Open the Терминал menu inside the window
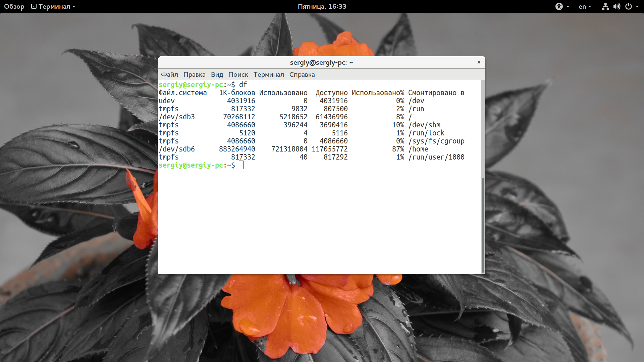Viewport: 644px width, 362px height. point(269,74)
